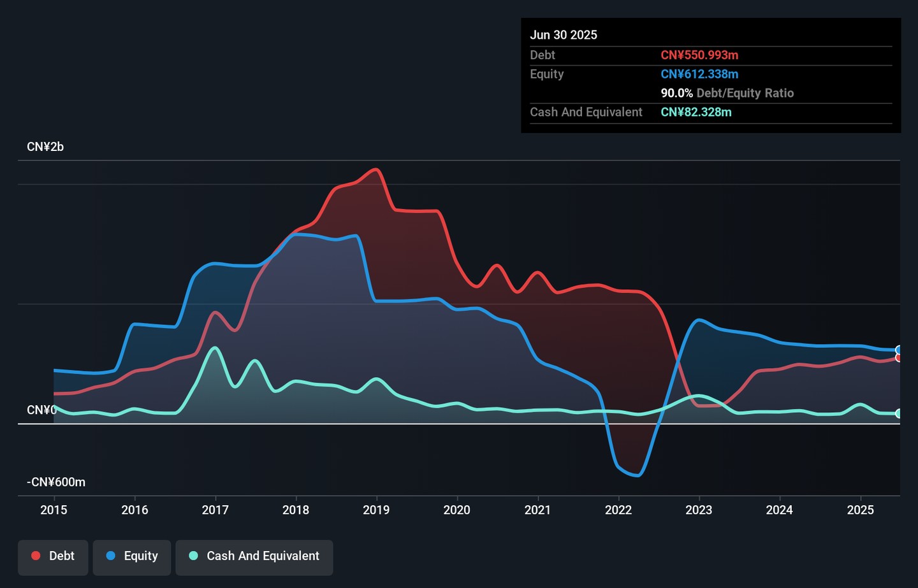Viewport: 918px width, 588px height.
Task: Click the Jun 30 2025 tooltip date
Action: tap(564, 35)
